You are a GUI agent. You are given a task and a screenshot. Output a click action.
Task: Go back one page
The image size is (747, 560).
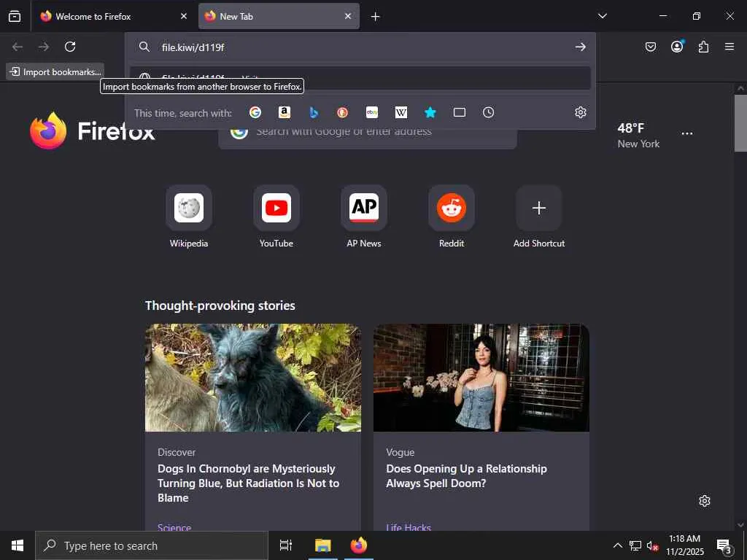(18, 47)
